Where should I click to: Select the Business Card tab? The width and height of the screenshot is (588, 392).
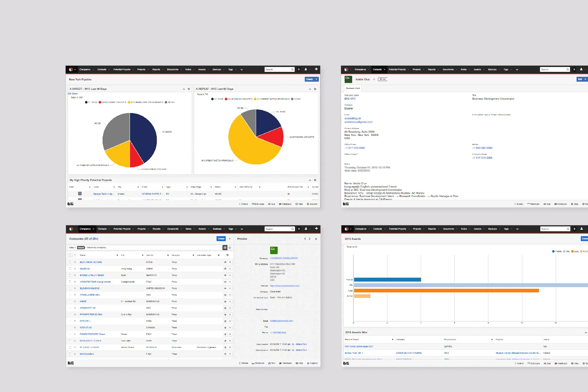(353, 88)
